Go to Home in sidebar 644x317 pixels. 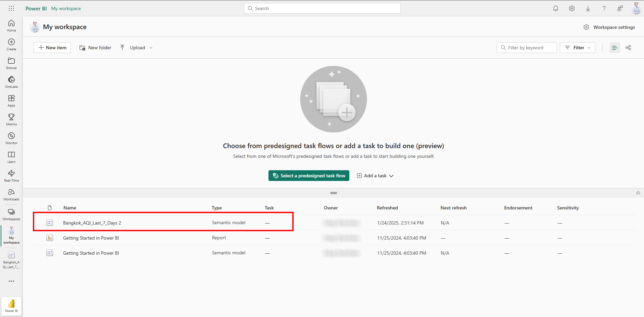point(11,25)
